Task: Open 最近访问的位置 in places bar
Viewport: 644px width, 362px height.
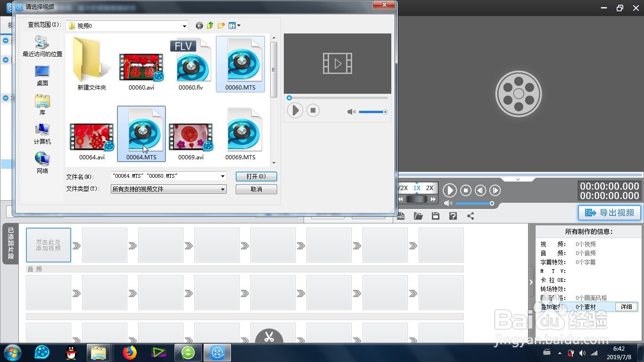Action: [42, 46]
